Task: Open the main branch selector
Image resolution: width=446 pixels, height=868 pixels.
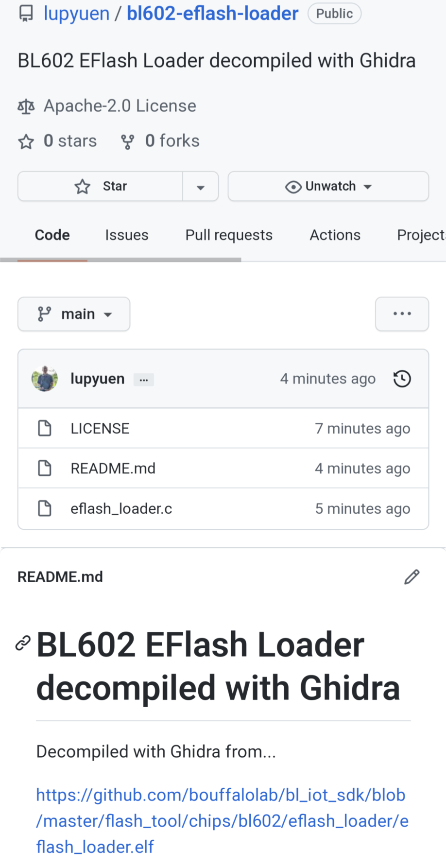Action: coord(74,314)
